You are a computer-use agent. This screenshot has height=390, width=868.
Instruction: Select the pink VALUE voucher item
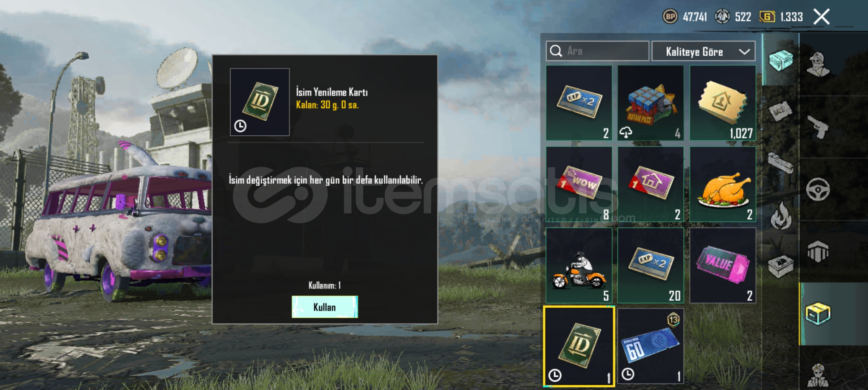pos(723,265)
